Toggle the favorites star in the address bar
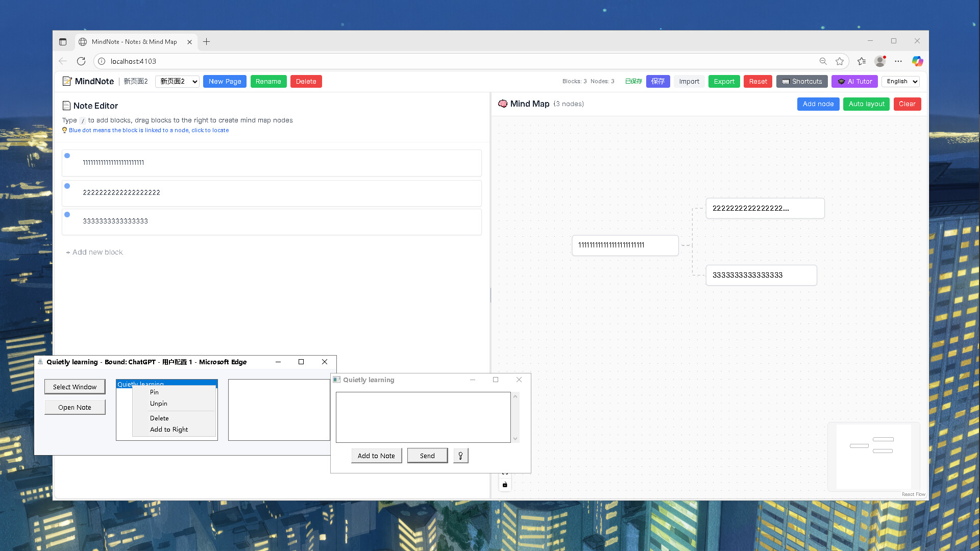Image resolution: width=980 pixels, height=551 pixels. pyautogui.click(x=840, y=61)
